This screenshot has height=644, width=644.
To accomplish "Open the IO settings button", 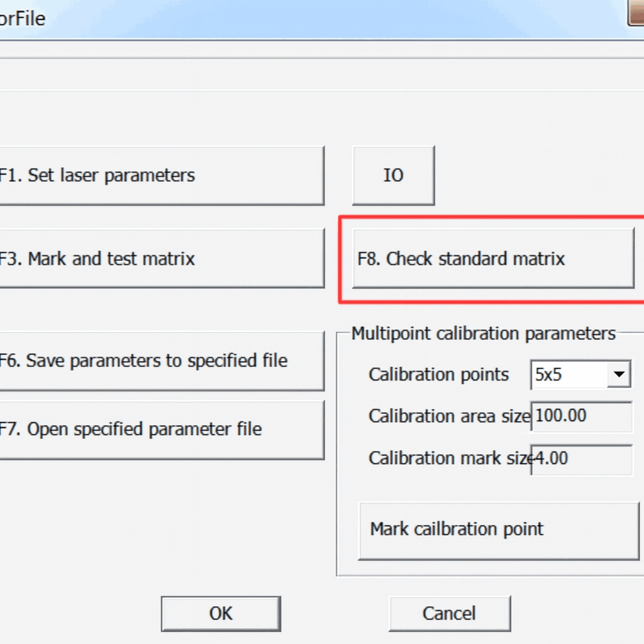I will point(393,175).
